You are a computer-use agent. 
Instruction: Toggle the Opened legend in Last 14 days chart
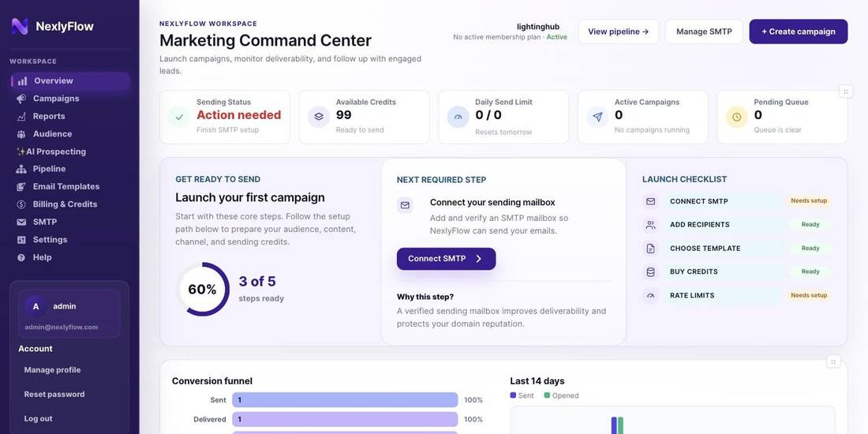[x=561, y=396]
